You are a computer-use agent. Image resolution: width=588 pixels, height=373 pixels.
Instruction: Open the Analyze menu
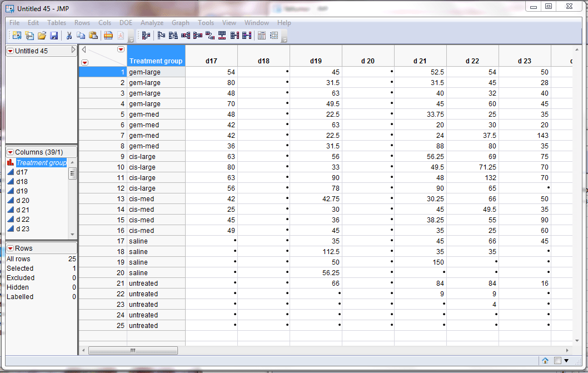[x=152, y=23]
